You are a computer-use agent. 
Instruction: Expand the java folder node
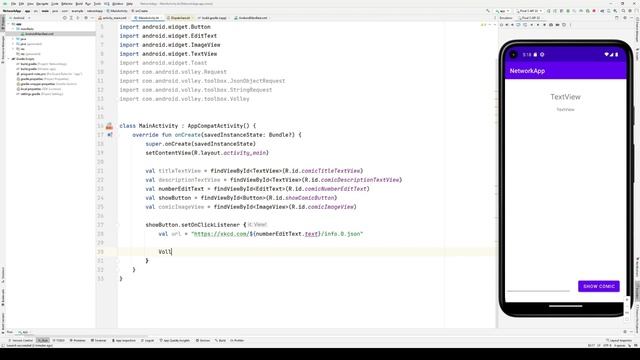point(13,39)
